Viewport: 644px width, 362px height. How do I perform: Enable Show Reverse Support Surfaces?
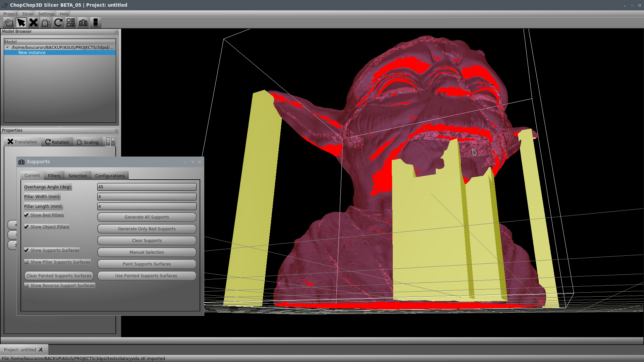click(26, 285)
